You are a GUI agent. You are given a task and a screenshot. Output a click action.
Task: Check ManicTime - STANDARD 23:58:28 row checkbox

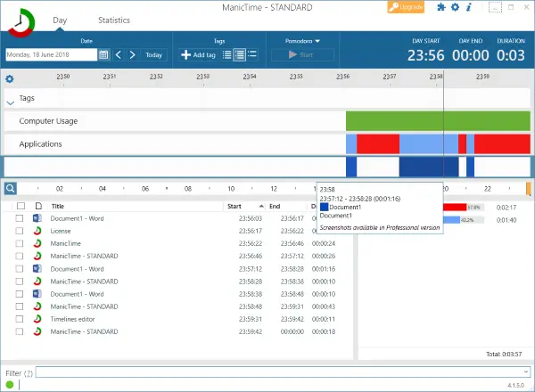(x=20, y=282)
